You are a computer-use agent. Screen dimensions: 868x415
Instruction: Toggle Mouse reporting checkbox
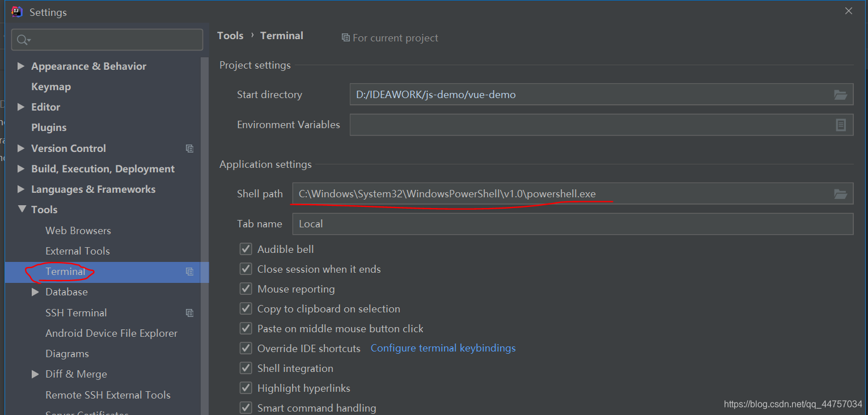point(245,289)
